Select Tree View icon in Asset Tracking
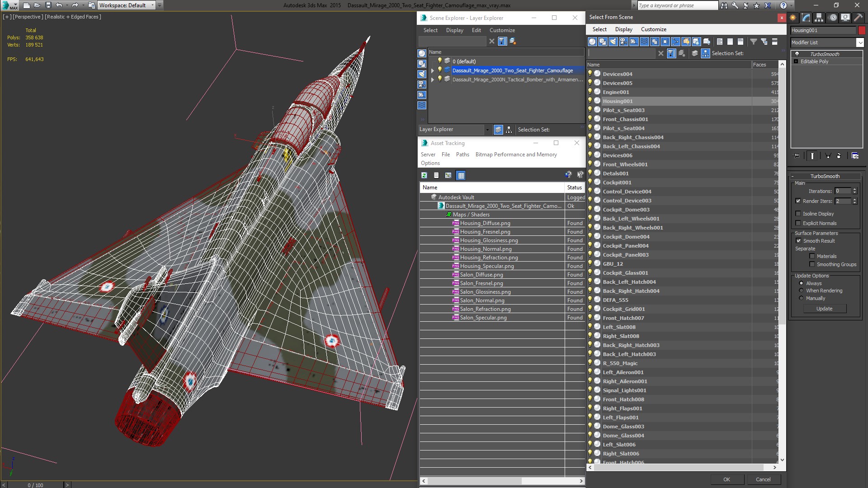868x488 pixels. coord(448,175)
